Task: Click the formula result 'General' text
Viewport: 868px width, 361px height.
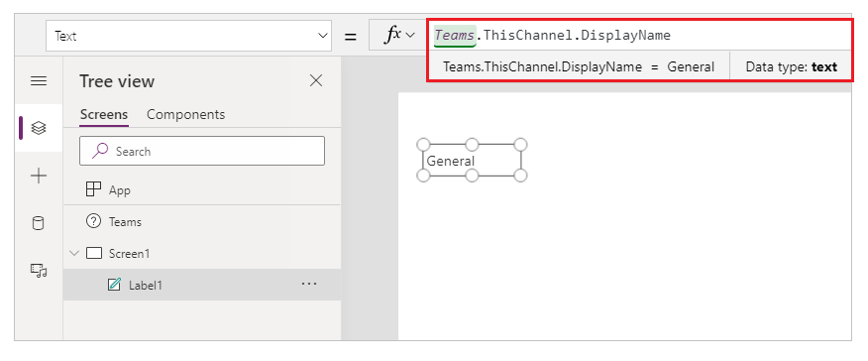Action: point(691,67)
